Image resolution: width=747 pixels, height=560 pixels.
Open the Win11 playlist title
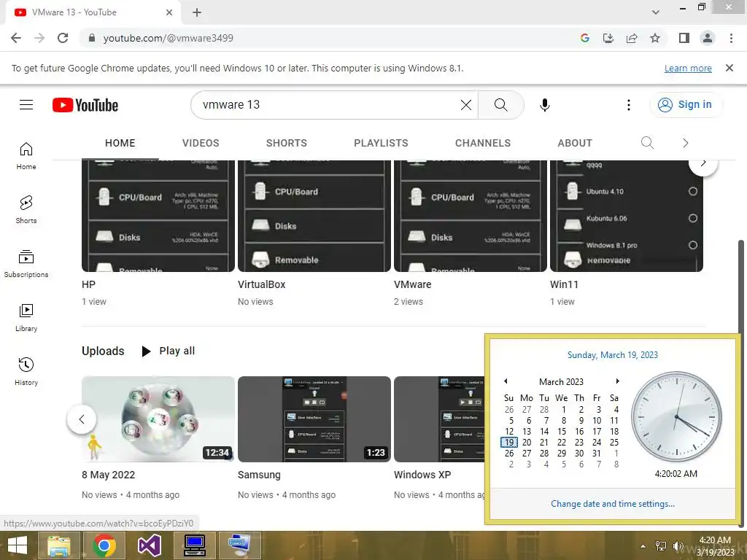564,284
